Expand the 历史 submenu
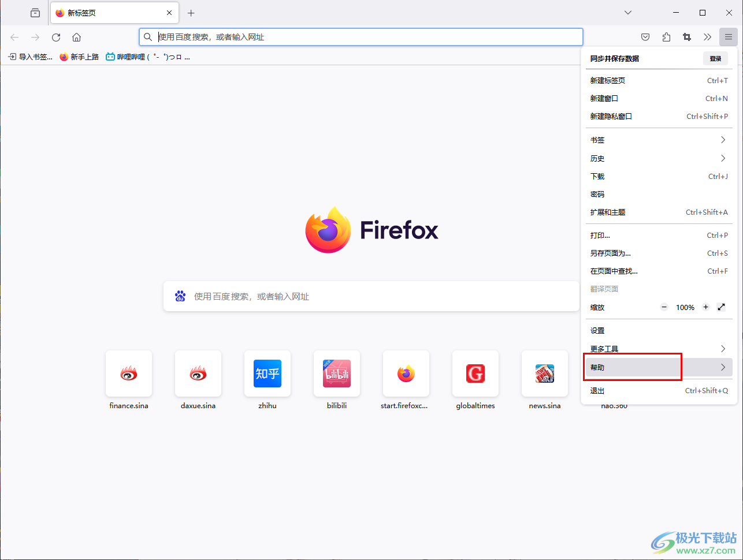Screen dimensions: 743x560 click(x=659, y=158)
